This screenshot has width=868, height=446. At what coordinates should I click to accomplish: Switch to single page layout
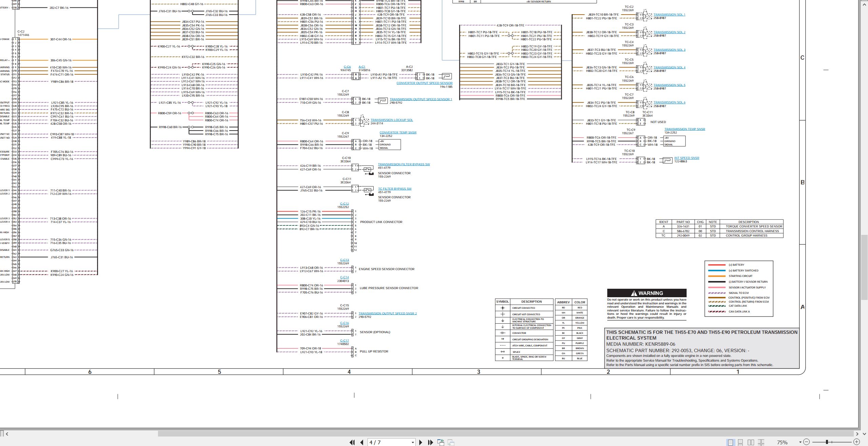click(x=730, y=442)
